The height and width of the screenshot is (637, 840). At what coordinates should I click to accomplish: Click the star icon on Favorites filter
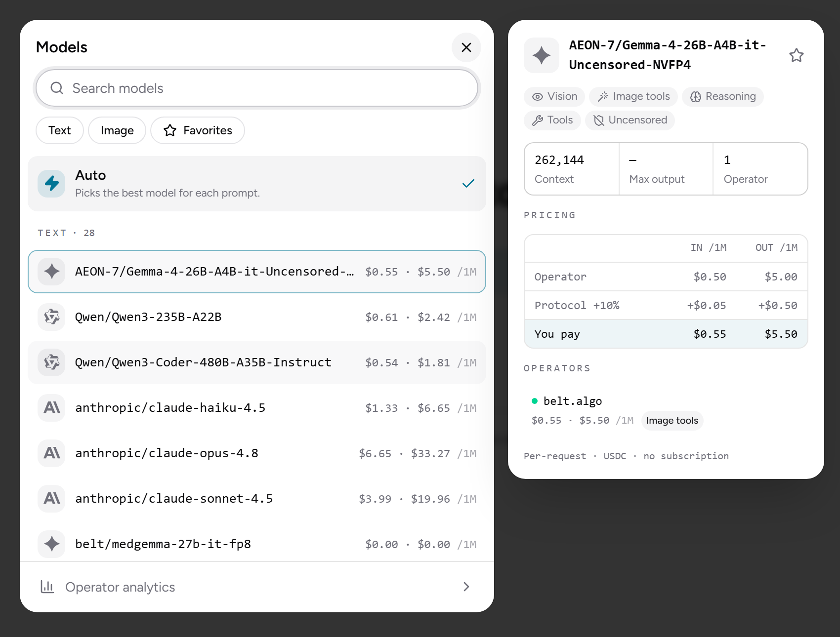pyautogui.click(x=170, y=130)
